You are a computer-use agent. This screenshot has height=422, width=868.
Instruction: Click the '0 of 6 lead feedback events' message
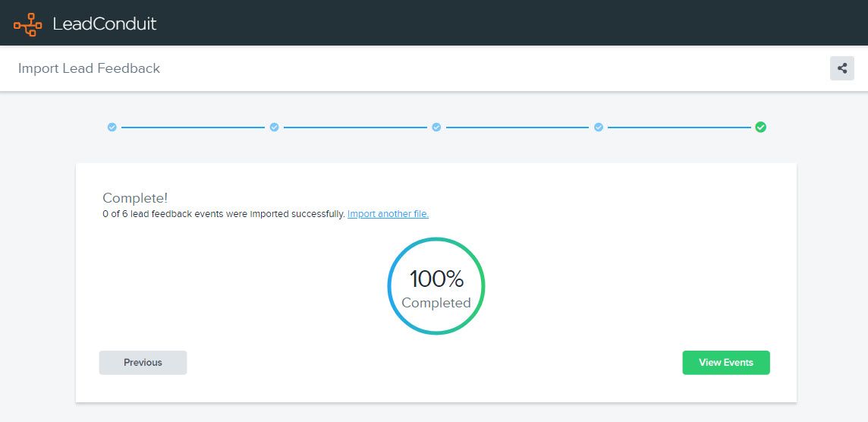point(224,214)
